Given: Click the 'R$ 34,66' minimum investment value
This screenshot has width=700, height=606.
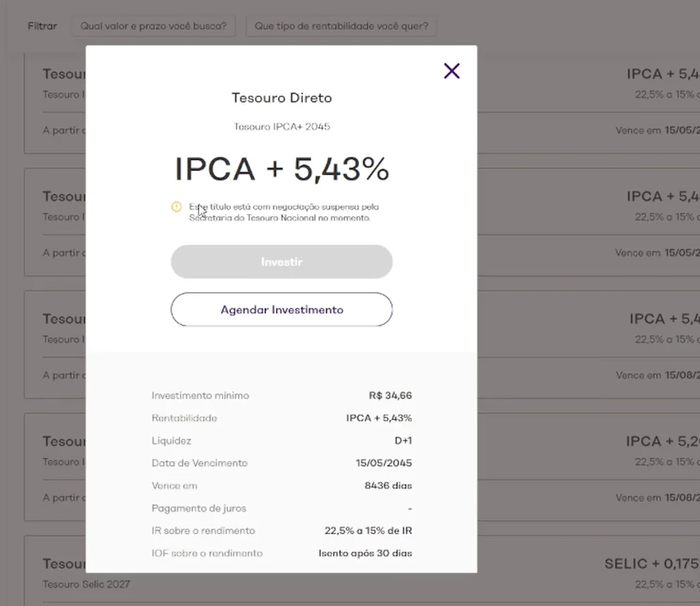Looking at the screenshot, I should (390, 396).
